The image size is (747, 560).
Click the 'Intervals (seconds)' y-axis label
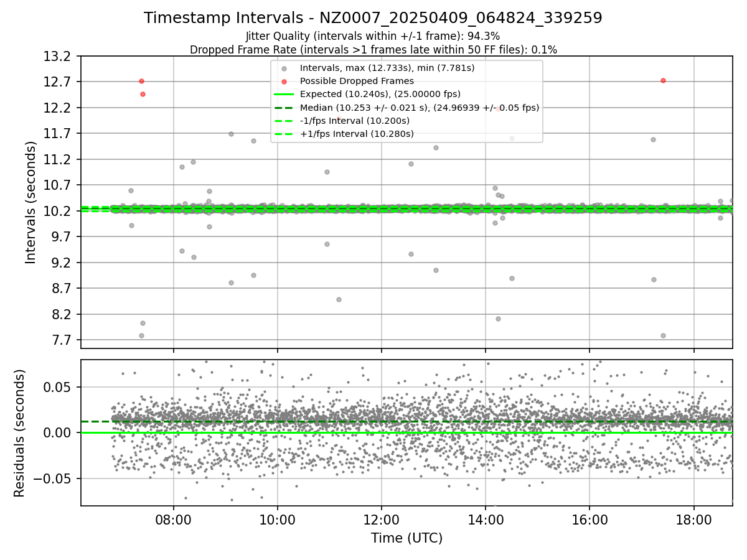[31, 202]
